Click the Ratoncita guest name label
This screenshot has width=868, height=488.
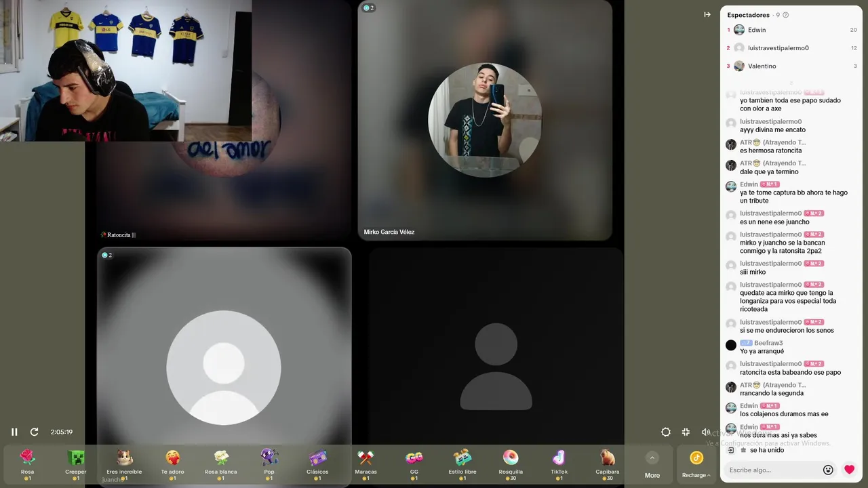118,235
